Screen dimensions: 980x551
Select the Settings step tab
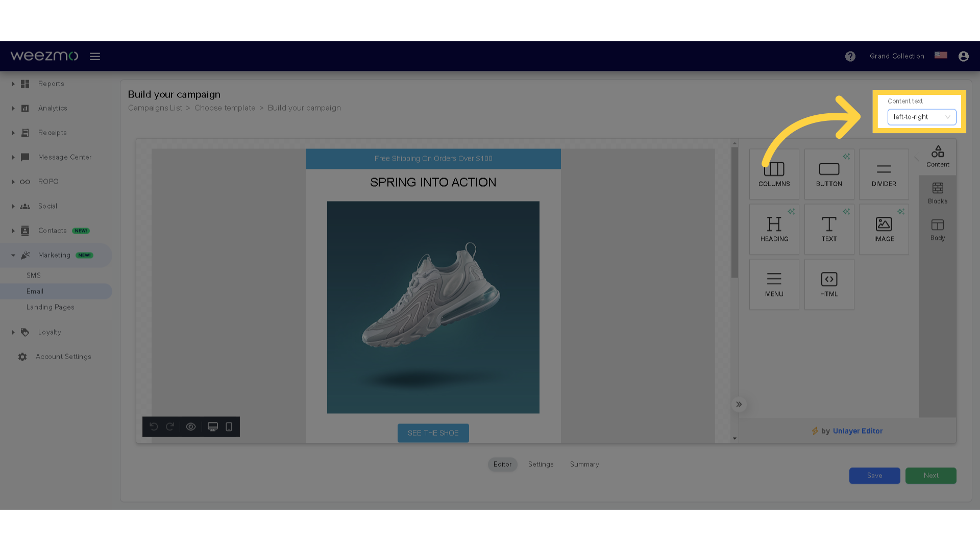click(541, 464)
